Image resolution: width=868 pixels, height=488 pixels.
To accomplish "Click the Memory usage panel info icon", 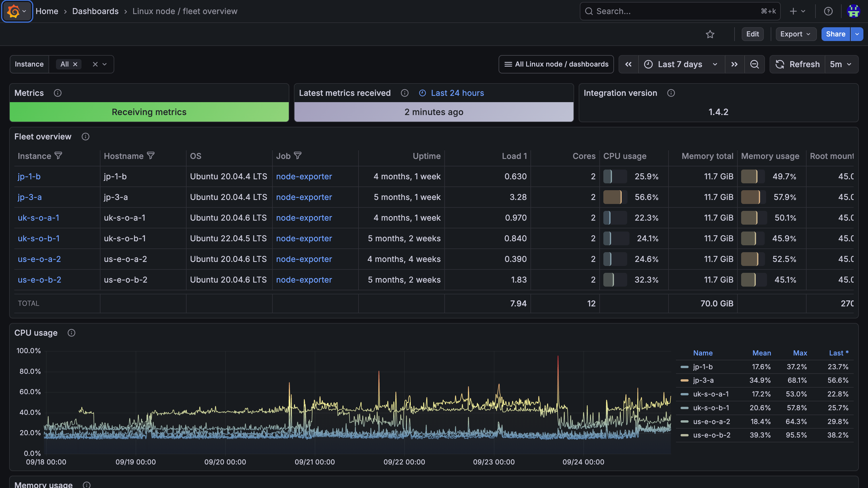I will [87, 485].
